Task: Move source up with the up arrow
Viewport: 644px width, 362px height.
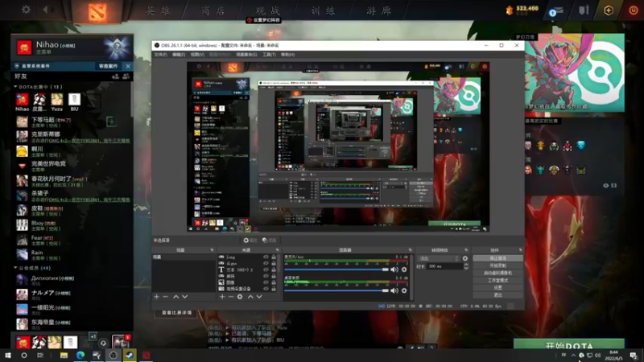Action: [x=250, y=297]
